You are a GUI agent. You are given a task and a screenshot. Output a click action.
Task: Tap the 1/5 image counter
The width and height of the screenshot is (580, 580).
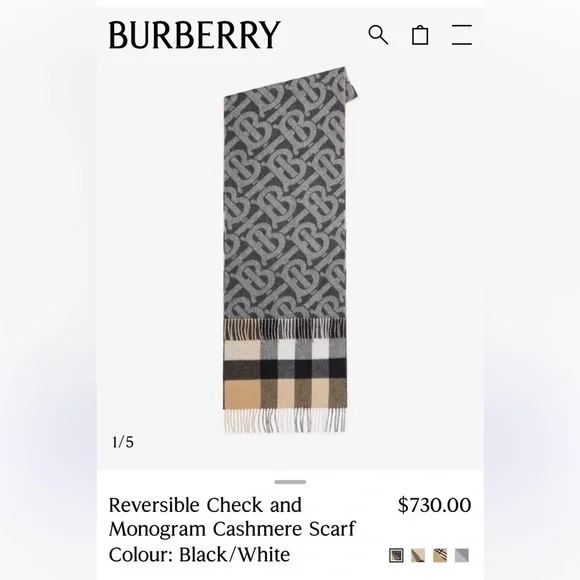coord(123,442)
